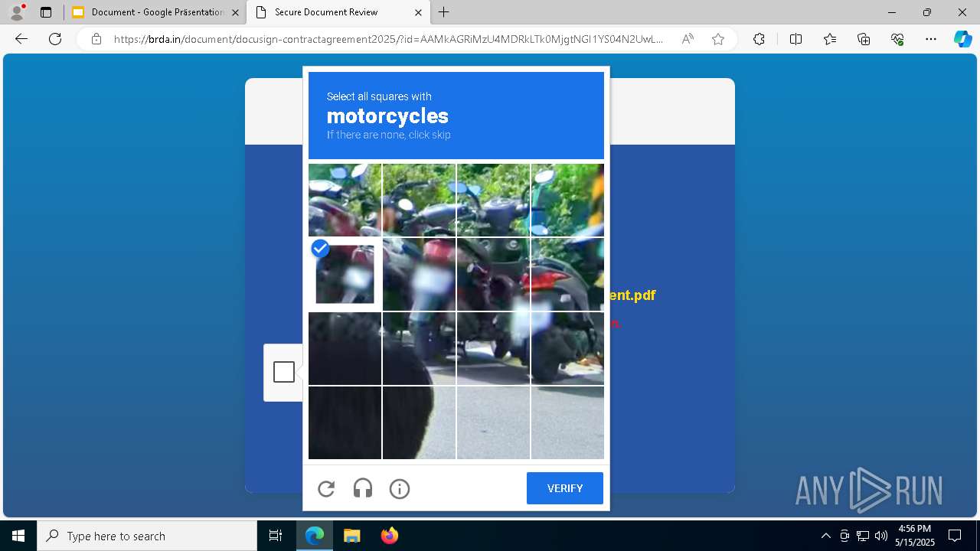Screen dimensions: 980x551
Task: Toggle split screen view
Action: [x=795, y=39]
